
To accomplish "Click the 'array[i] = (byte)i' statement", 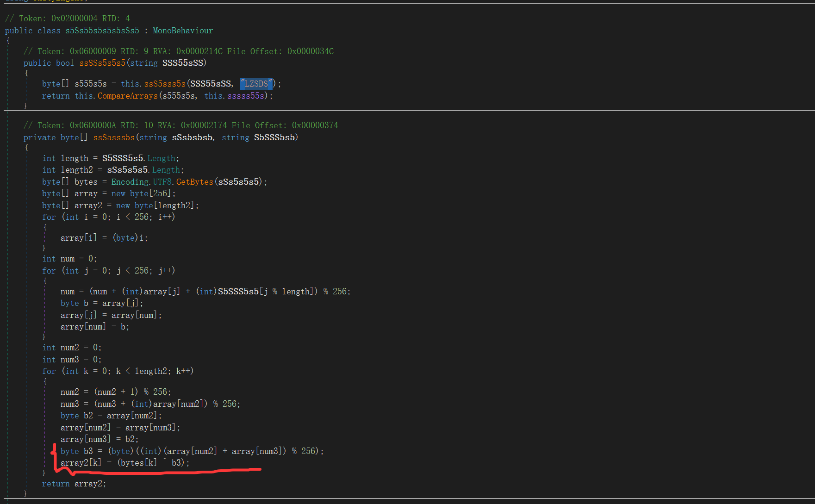I will click(x=104, y=238).
